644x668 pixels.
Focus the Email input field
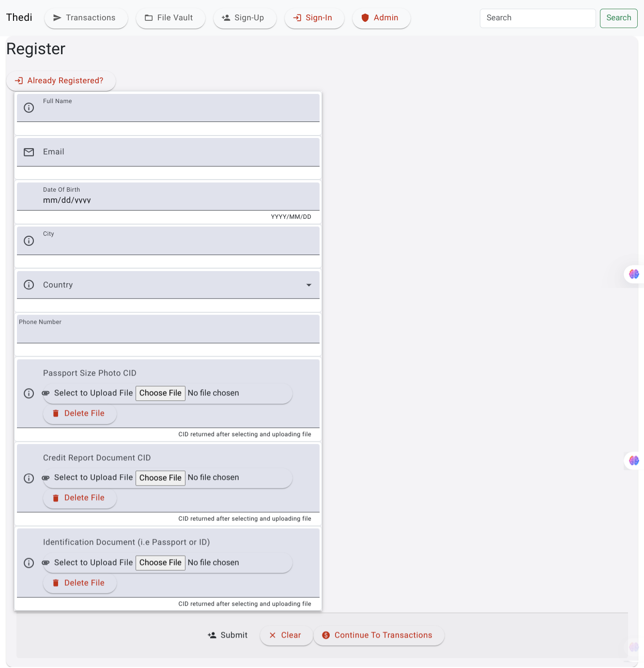pos(168,152)
